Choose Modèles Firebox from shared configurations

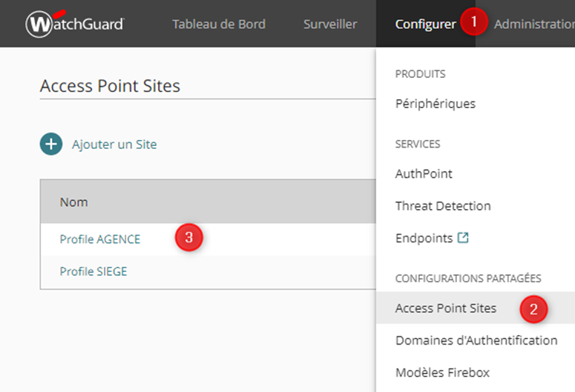[x=442, y=372]
